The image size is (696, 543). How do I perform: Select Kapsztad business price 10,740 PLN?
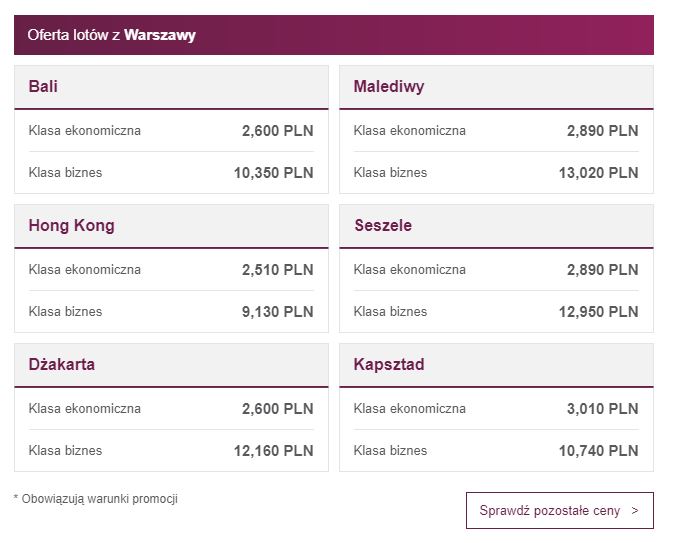pos(599,451)
